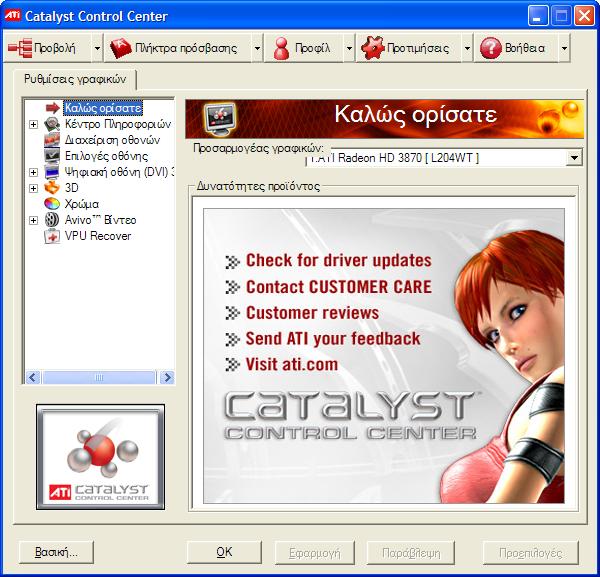Click the Διαχείριση οθονών icon in tree
Image resolution: width=600 pixels, height=577 pixels.
click(52, 140)
